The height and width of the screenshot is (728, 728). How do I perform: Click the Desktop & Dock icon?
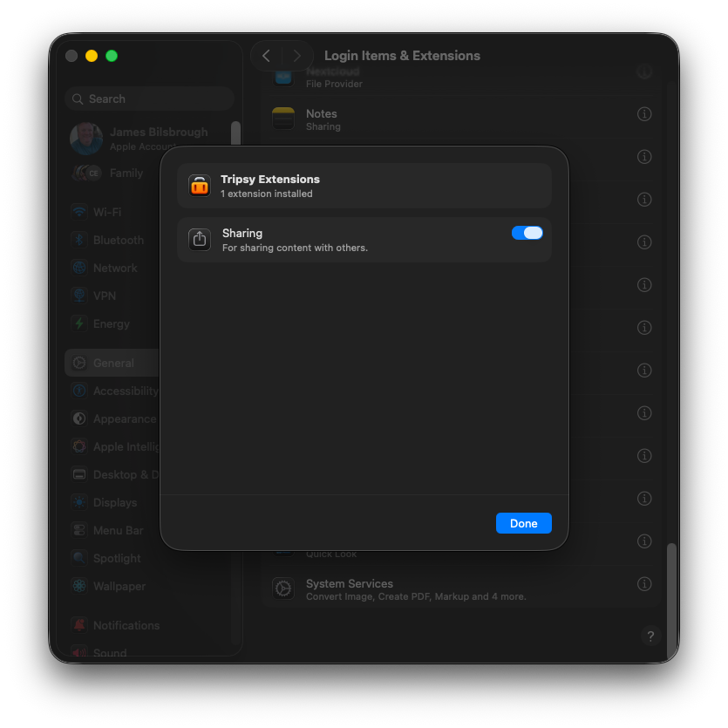79,474
